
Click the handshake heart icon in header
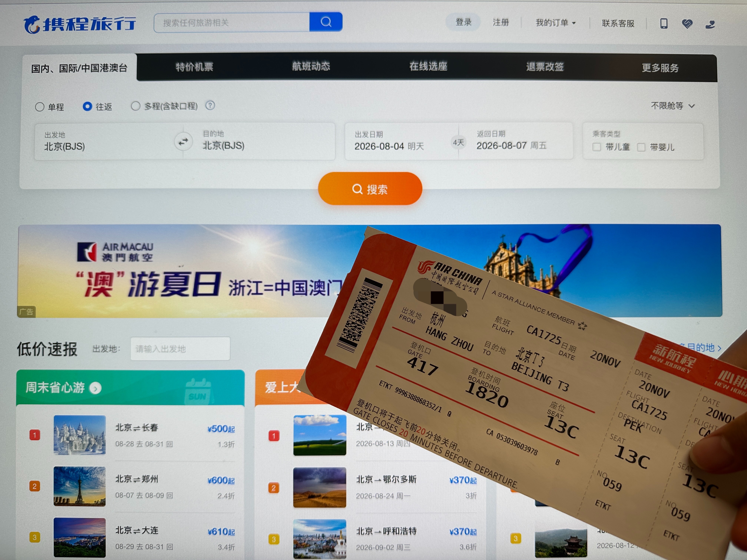click(687, 24)
